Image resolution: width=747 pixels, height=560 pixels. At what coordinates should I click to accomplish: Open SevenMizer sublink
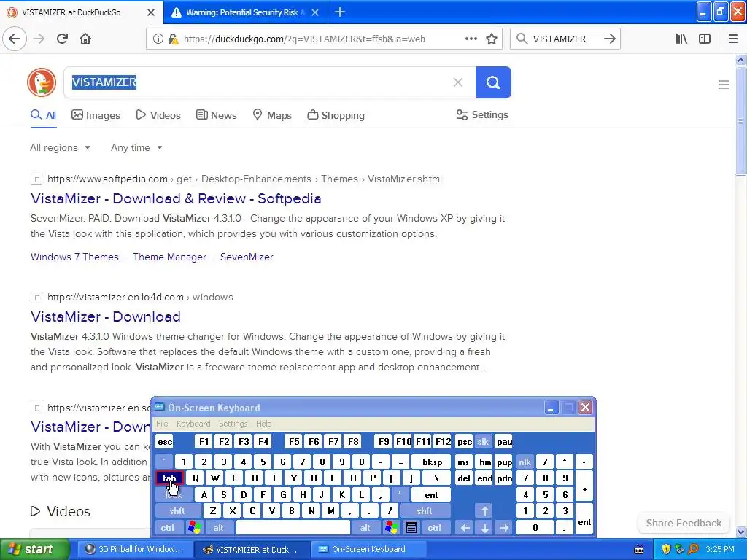(247, 257)
